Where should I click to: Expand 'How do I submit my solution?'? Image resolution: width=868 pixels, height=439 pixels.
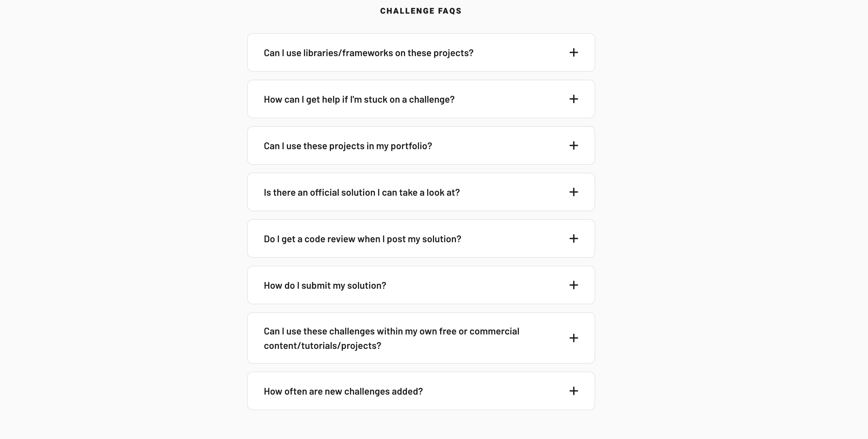574,285
